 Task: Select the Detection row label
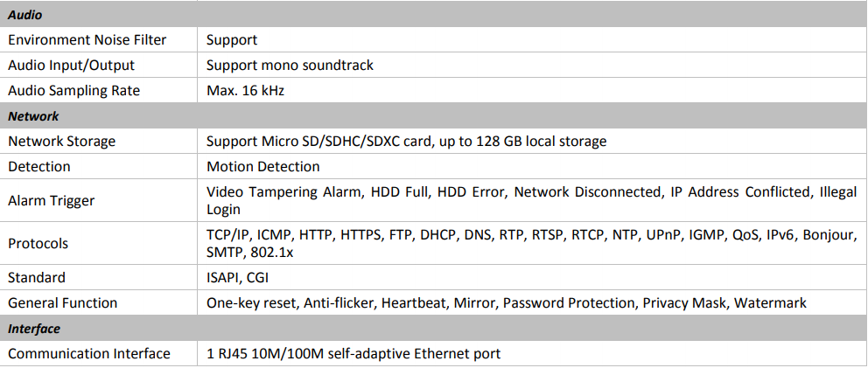39,166
